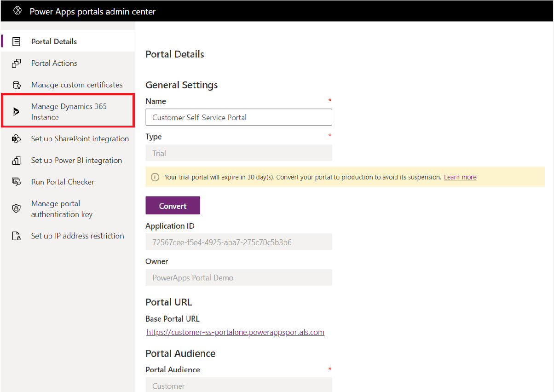Click the Name field with Customer Self-Service Portal

tap(239, 117)
